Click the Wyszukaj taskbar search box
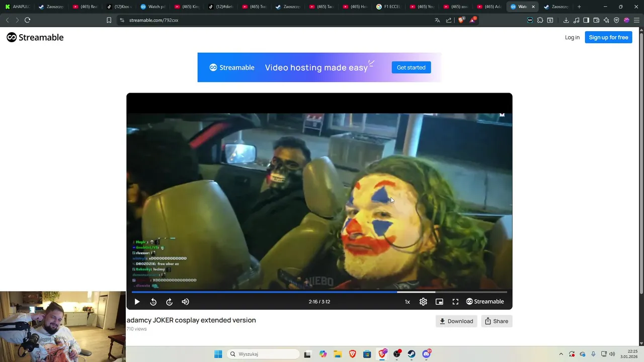644x362 pixels. tap(262, 354)
